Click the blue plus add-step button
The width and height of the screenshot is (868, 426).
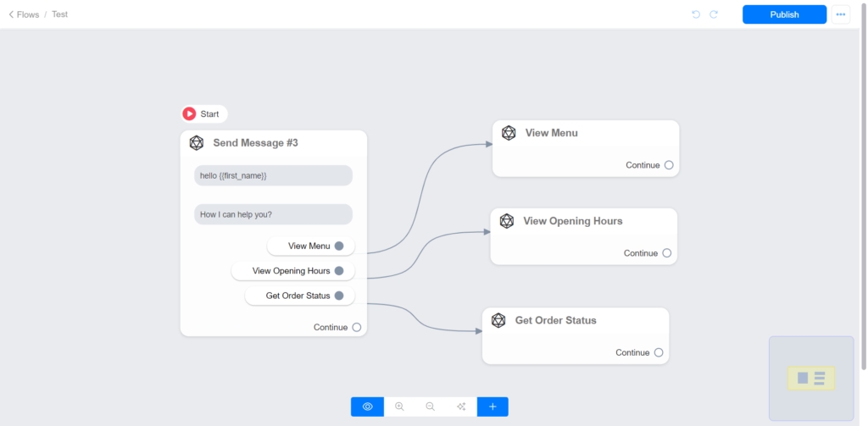[492, 407]
